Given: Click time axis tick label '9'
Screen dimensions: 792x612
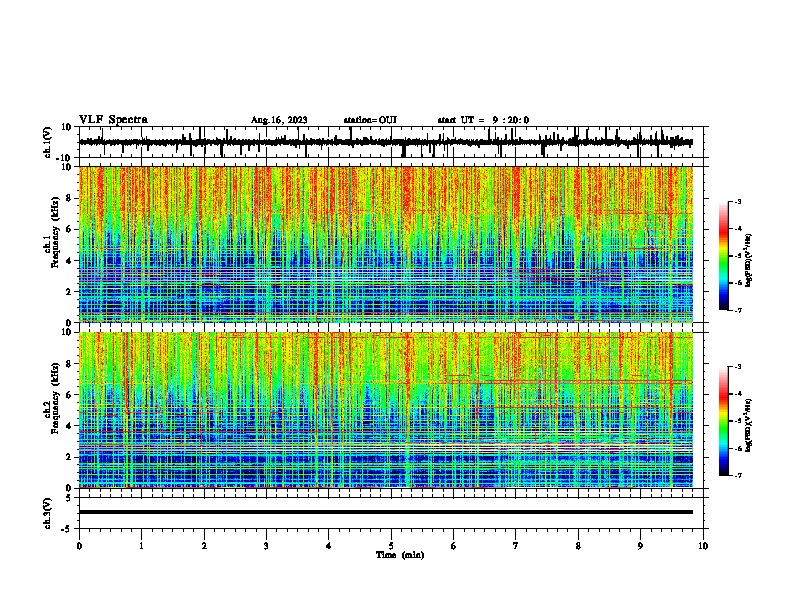Looking at the screenshot, I should click(x=640, y=546).
